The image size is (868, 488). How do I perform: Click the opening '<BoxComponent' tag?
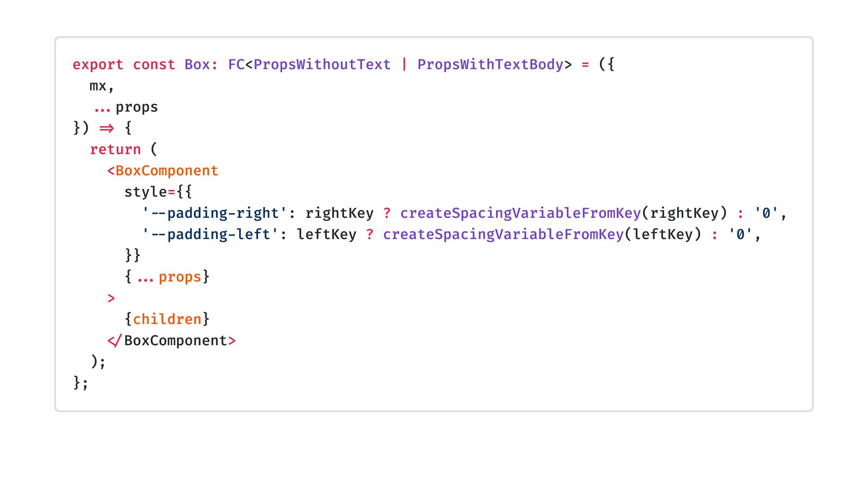click(163, 171)
